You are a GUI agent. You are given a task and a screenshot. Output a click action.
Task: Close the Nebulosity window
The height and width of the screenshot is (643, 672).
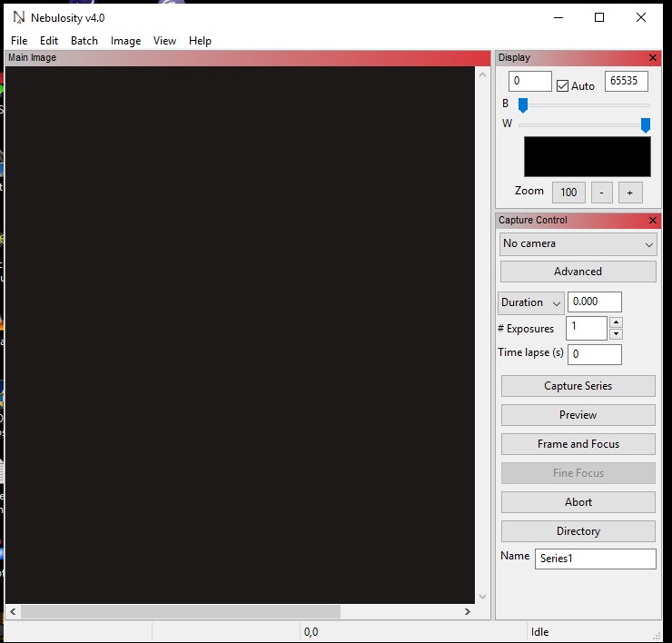(x=641, y=17)
